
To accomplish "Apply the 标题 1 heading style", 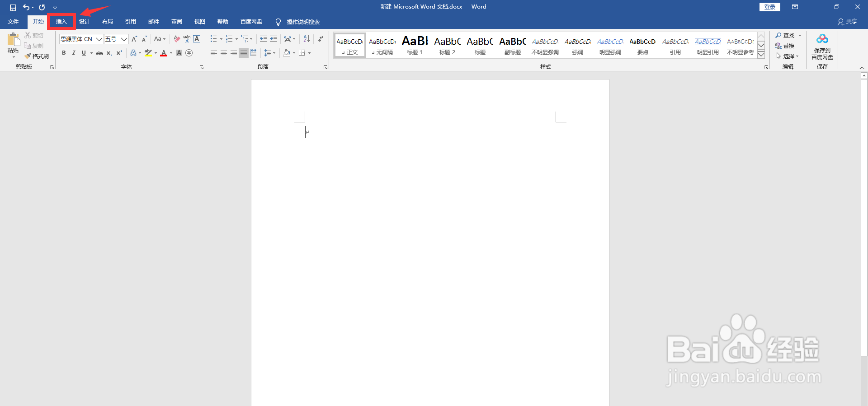I will point(415,45).
